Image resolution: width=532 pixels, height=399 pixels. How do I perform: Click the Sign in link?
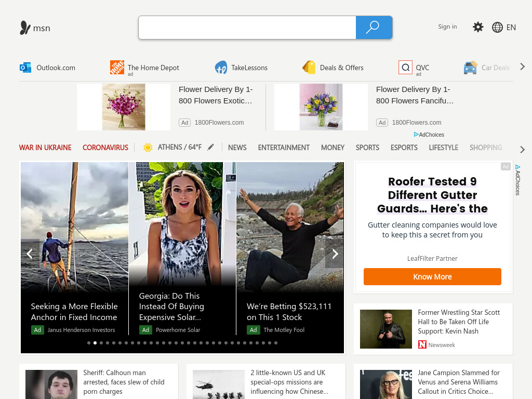point(447,26)
